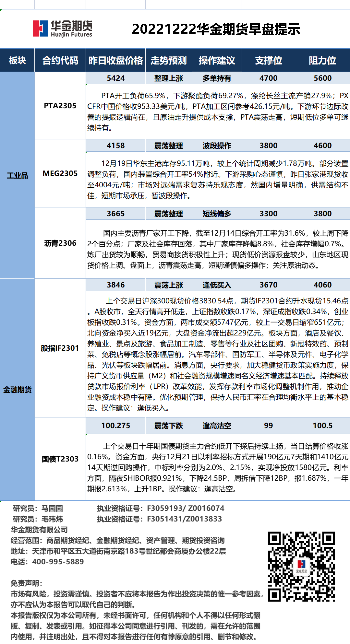Click PTA forecast 整理上涨
The height and width of the screenshot is (644, 350).
[169, 78]
